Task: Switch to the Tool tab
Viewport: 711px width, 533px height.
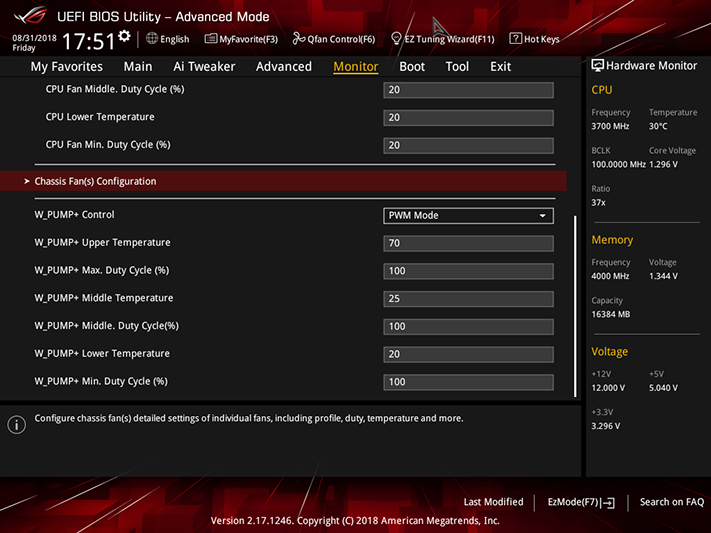Action: click(x=457, y=67)
